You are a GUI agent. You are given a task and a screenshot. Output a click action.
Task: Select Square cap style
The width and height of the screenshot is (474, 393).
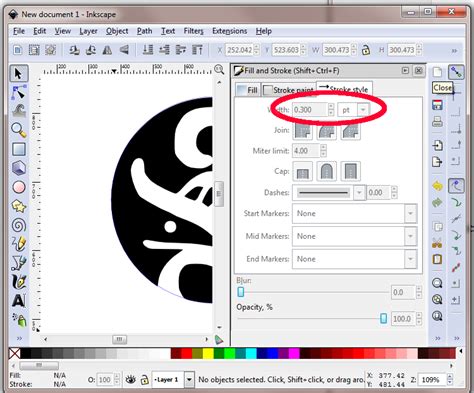tap(350, 171)
